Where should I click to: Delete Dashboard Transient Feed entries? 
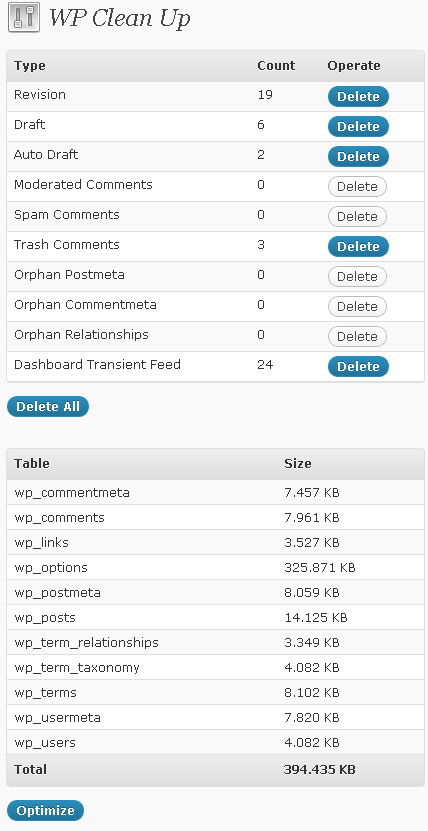pyautogui.click(x=358, y=366)
